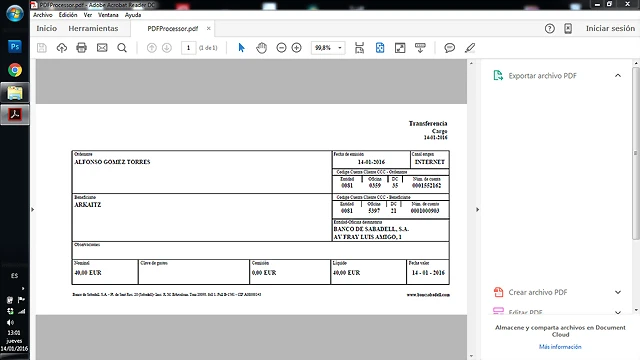Image resolution: width=640 pixels, height=360 pixels.
Task: Activate the hand pan tool
Action: (x=261, y=48)
